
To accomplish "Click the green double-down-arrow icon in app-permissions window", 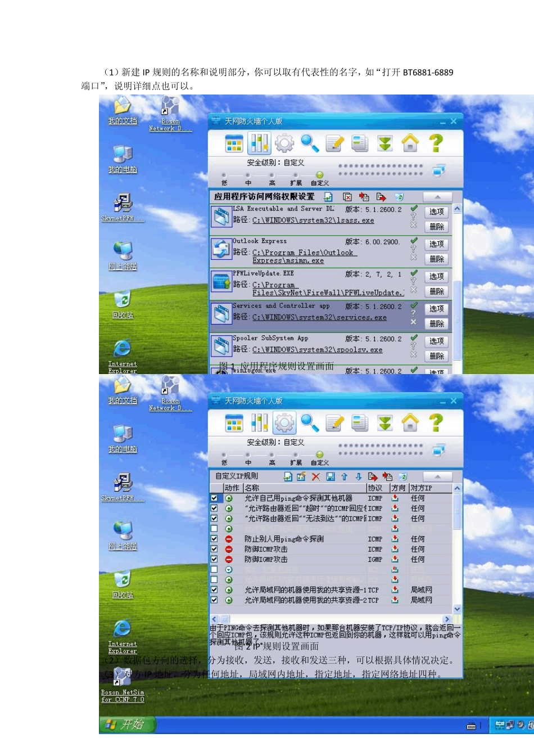I will [x=385, y=143].
